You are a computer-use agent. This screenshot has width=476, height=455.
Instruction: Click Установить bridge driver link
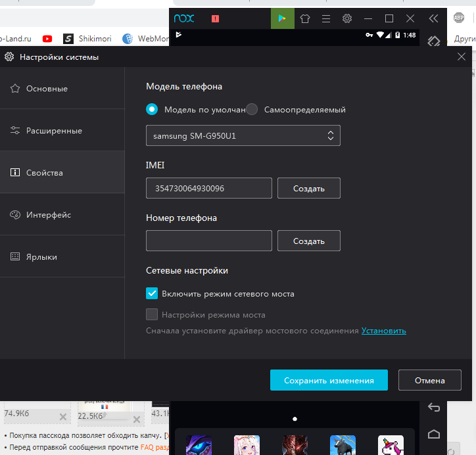(x=384, y=331)
